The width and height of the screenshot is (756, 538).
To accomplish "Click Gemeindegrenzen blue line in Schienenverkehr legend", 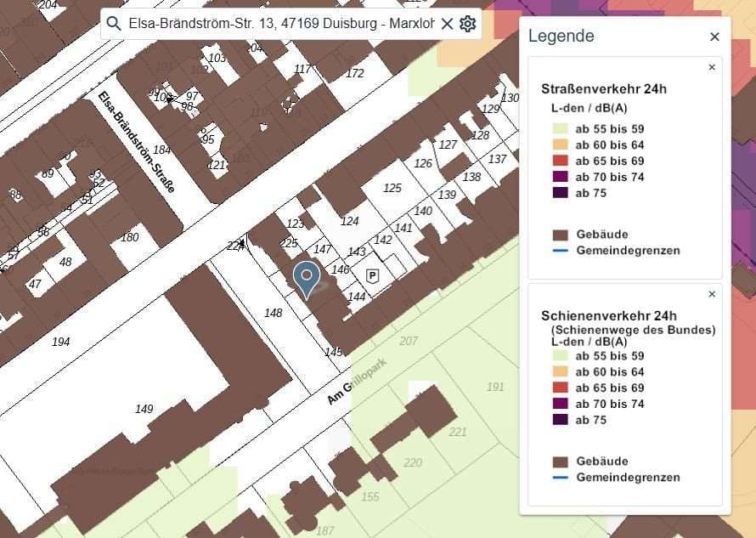I will tap(561, 478).
